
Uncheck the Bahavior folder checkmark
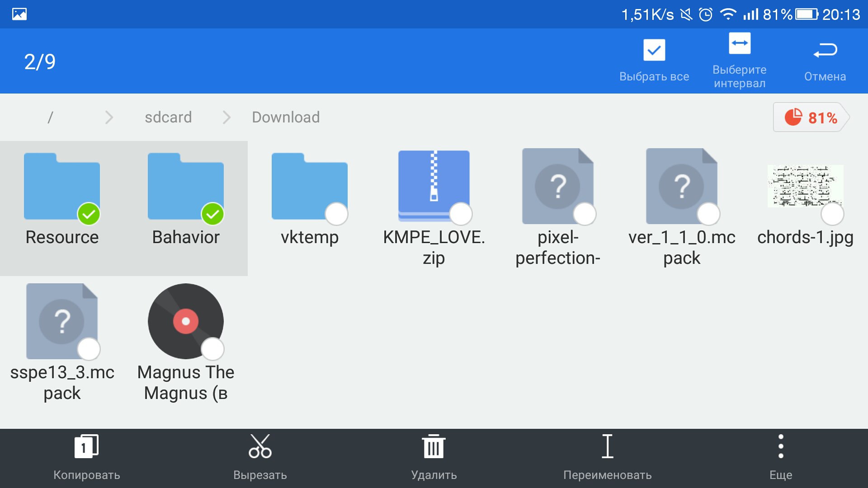click(x=212, y=214)
